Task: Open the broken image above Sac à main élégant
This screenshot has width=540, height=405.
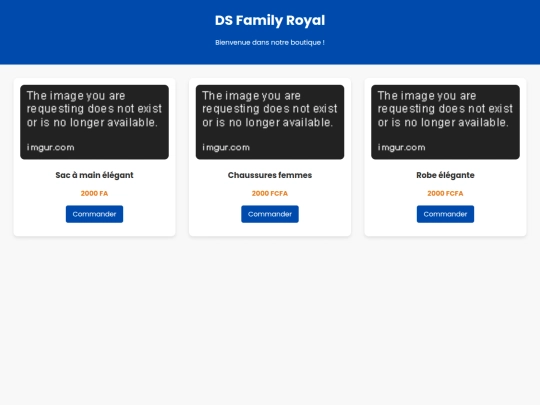Action: coord(94,122)
